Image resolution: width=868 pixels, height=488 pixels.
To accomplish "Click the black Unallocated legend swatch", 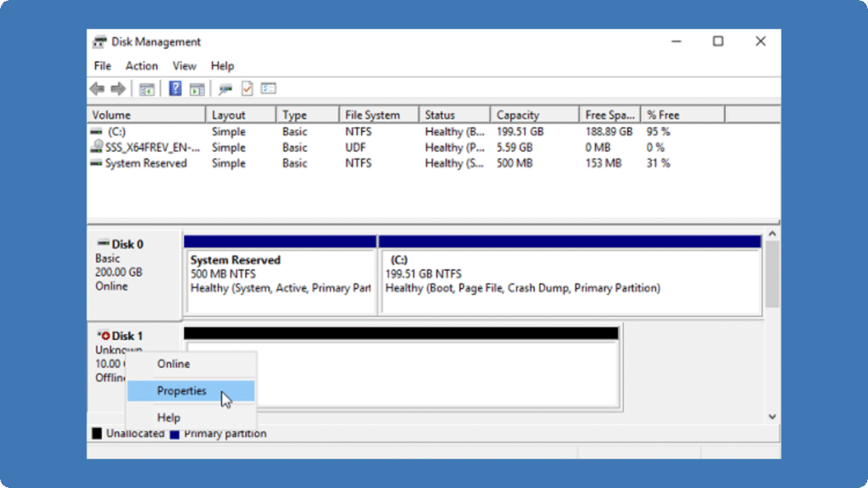I will pos(96,433).
